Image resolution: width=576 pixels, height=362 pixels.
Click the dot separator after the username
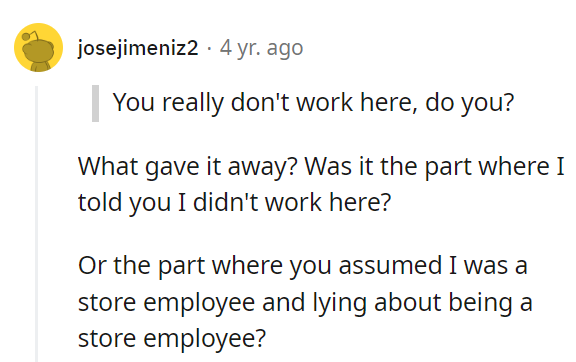coord(209,49)
